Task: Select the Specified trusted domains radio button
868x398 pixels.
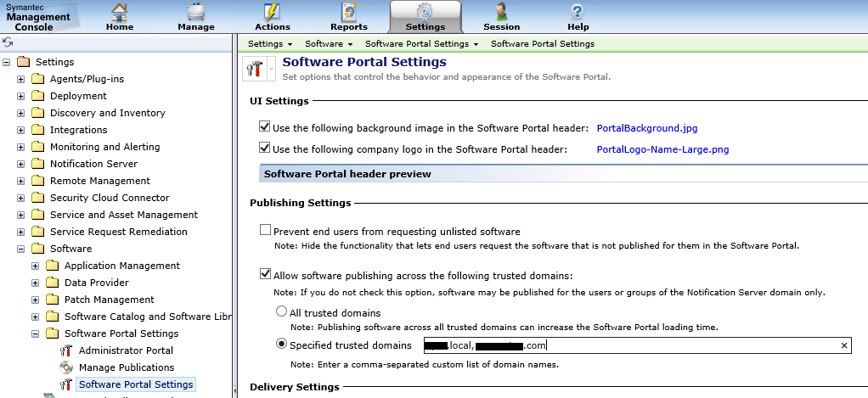Action: tap(281, 344)
